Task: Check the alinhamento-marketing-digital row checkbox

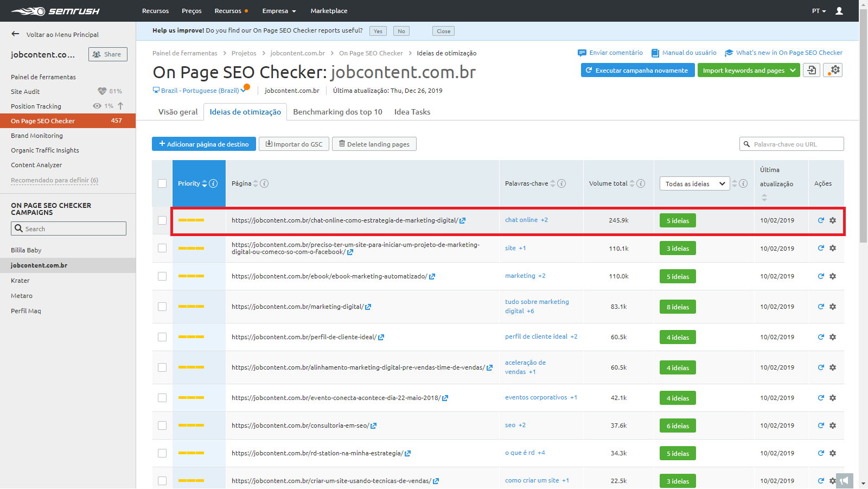Action: pos(162,367)
